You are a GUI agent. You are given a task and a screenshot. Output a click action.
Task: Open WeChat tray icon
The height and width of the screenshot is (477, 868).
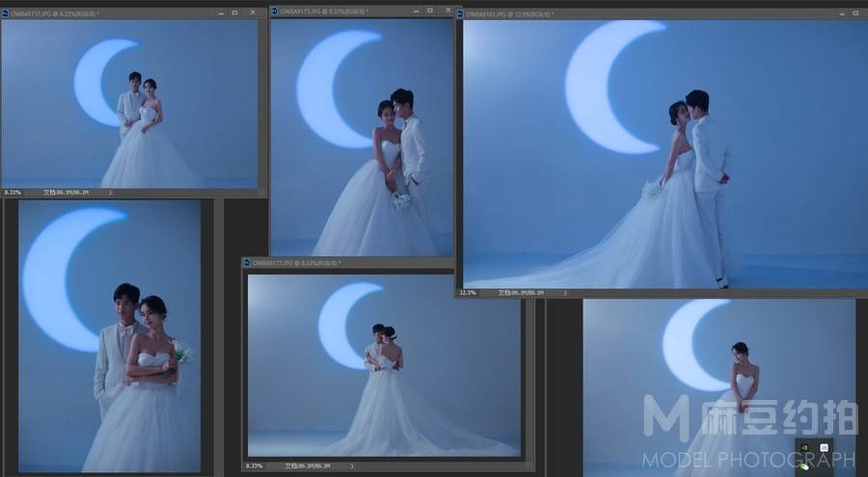point(804,466)
